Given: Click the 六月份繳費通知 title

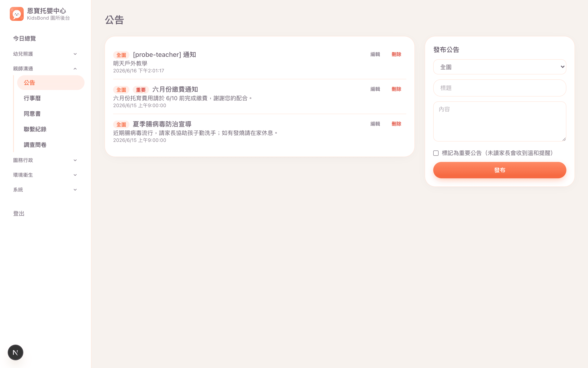Looking at the screenshot, I should point(175,89).
